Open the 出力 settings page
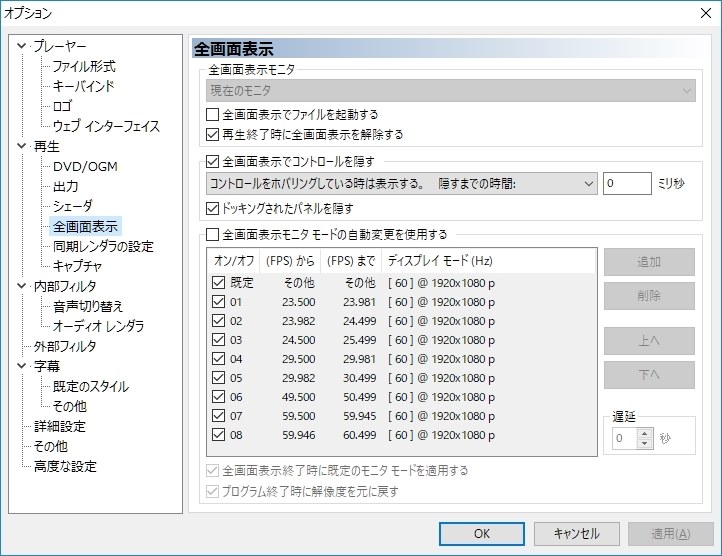Viewport: 722px width, 556px height. (65, 187)
